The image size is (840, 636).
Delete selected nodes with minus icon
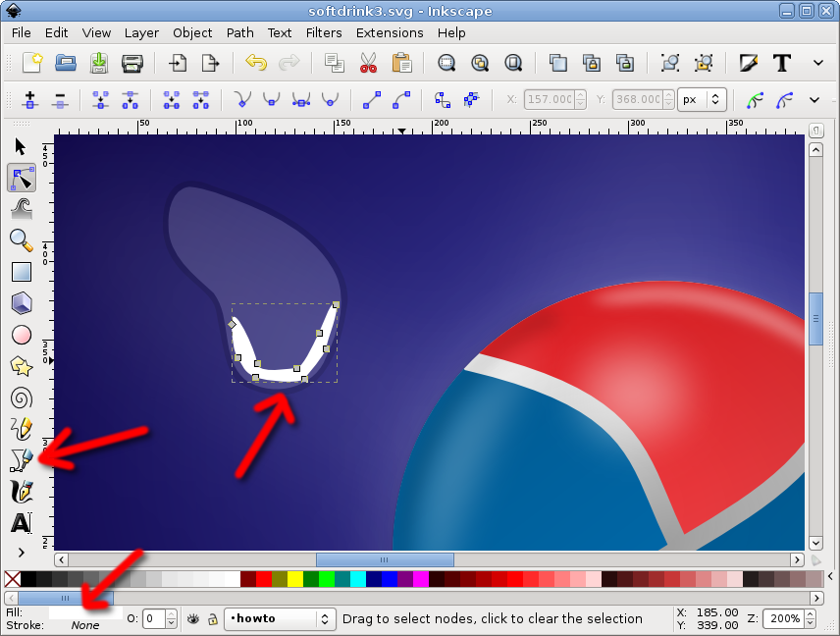60,100
